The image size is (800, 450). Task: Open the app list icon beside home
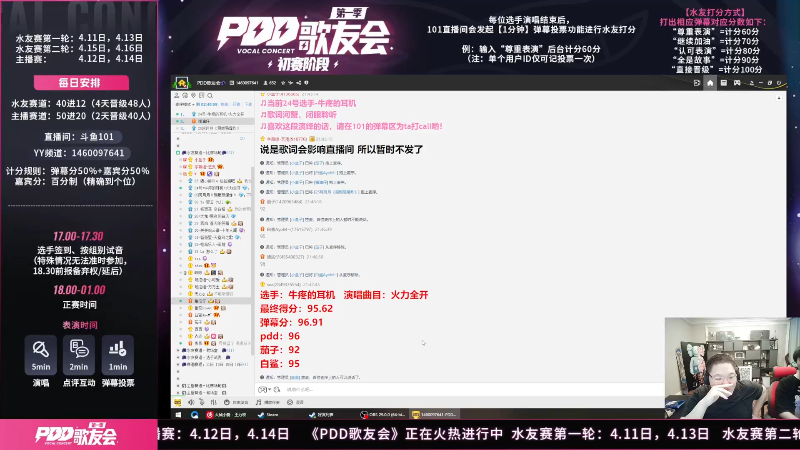(724, 83)
